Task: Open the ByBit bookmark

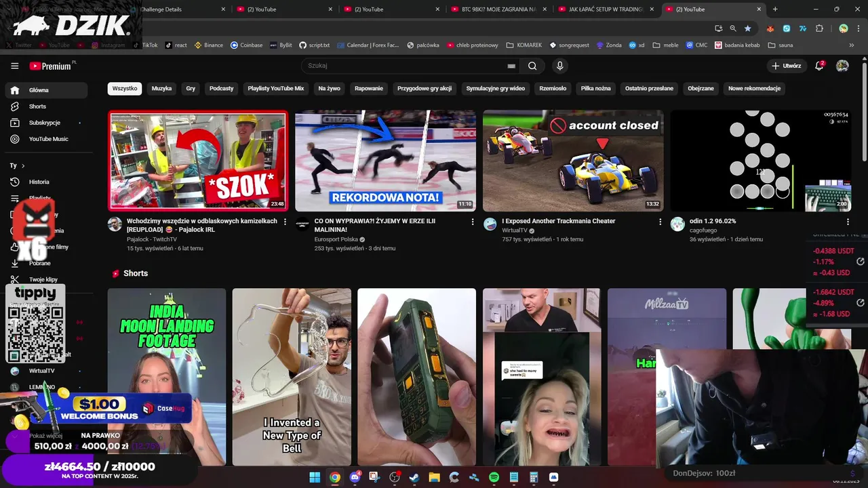Action: (x=281, y=45)
